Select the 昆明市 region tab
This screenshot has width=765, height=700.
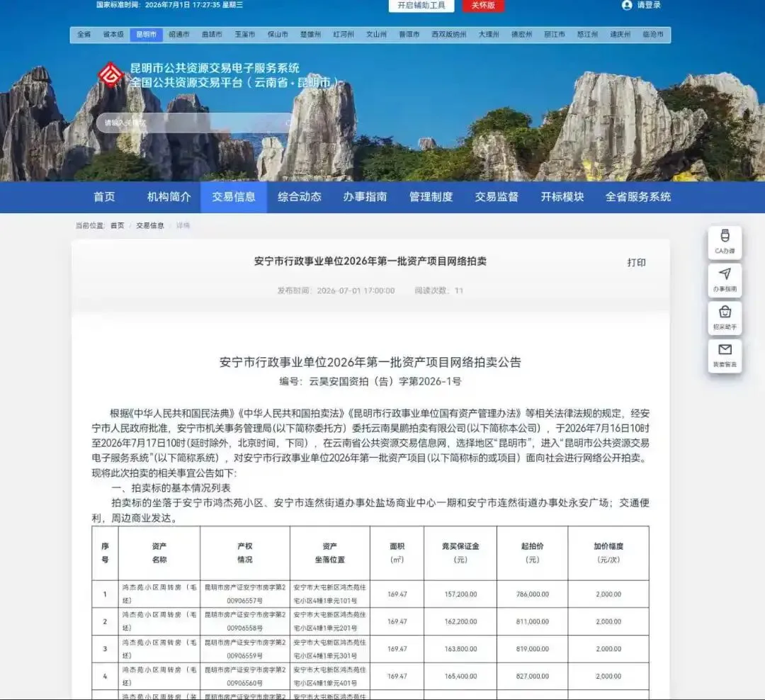147,35
